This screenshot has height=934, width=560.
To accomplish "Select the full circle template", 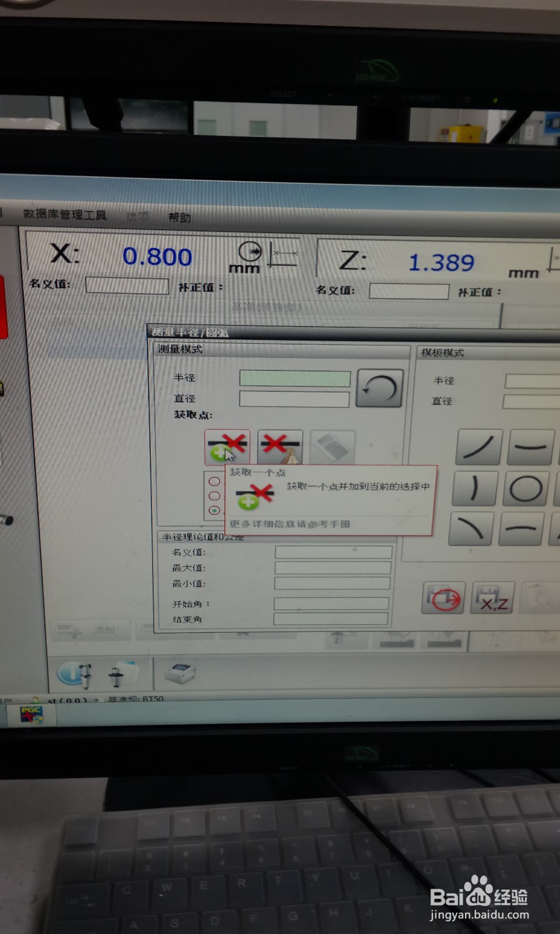I will point(526,489).
